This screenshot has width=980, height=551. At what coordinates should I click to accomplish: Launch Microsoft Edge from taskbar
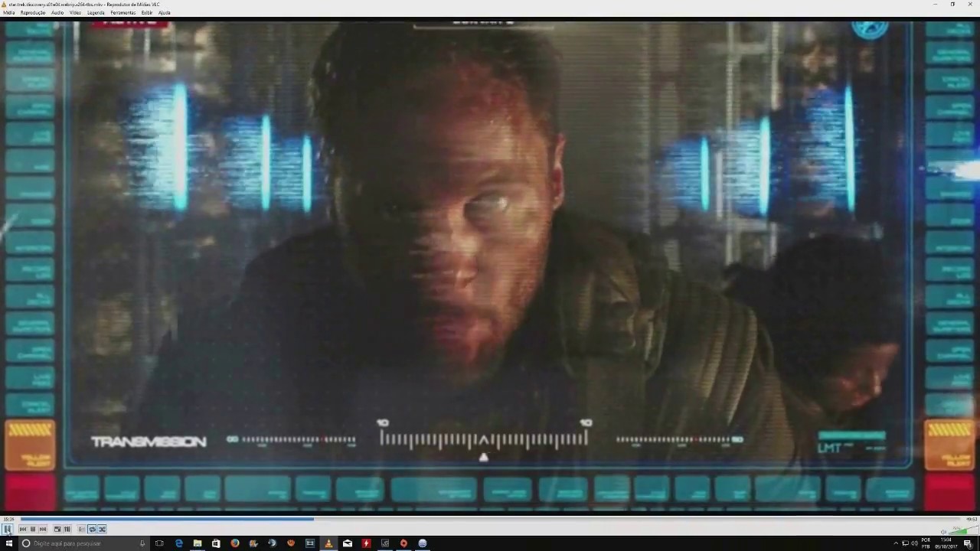pyautogui.click(x=179, y=543)
